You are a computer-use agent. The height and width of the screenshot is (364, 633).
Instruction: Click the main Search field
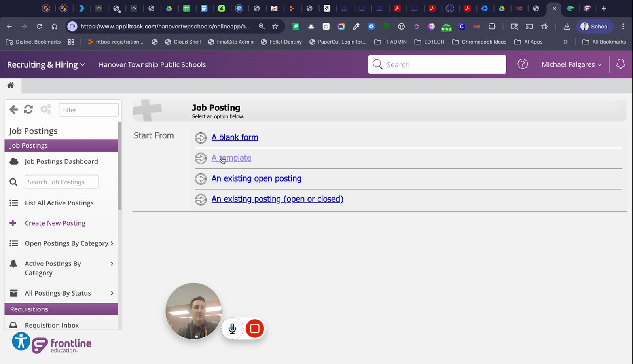click(x=437, y=64)
